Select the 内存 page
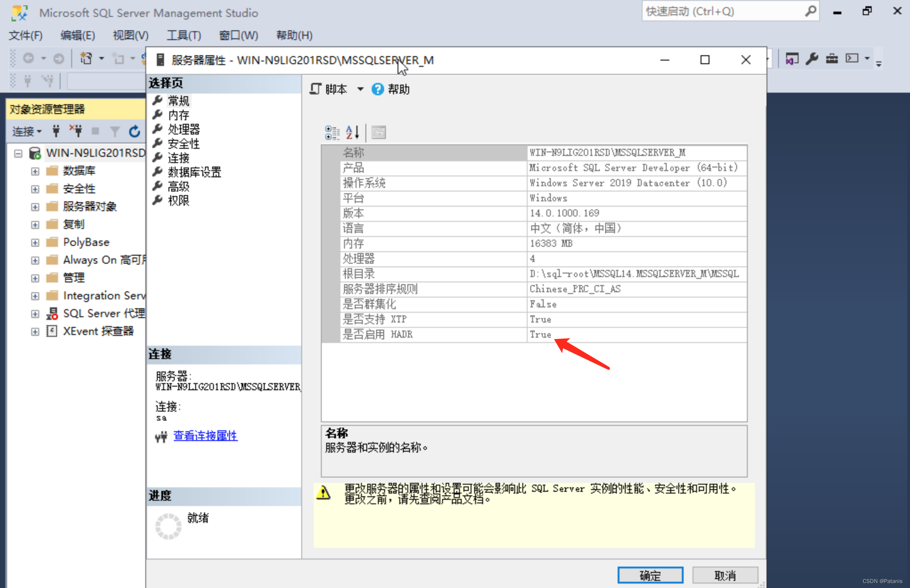Screen dimensions: 910x588 (178, 115)
